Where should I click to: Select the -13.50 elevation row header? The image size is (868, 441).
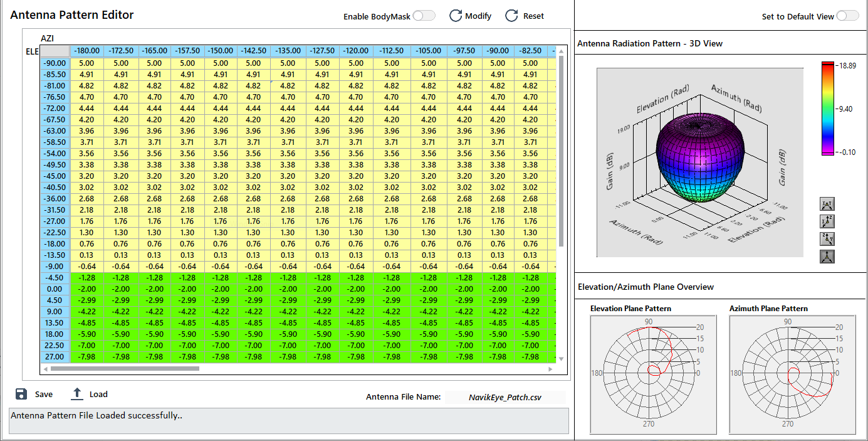[x=55, y=255]
